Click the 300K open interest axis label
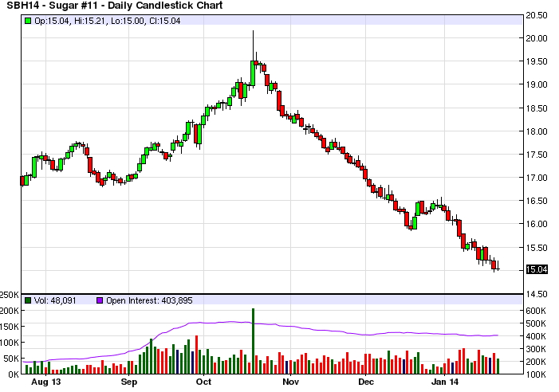The width and height of the screenshot is (559, 392). click(536, 349)
